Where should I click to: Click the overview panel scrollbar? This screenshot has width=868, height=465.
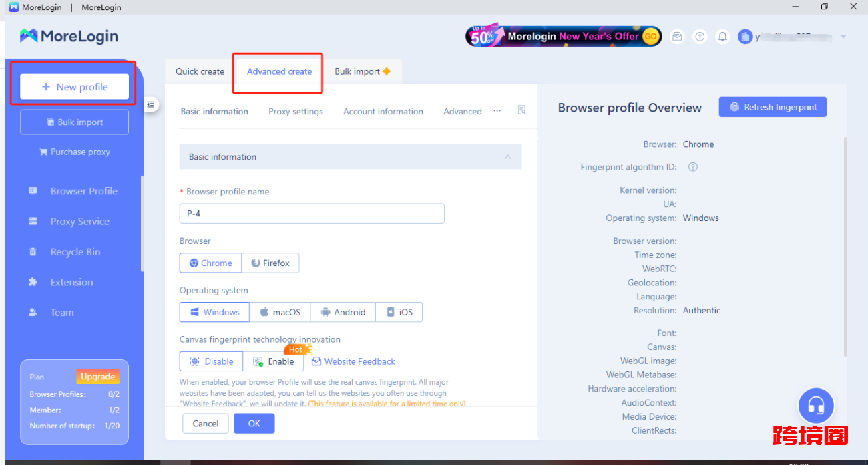(845, 246)
